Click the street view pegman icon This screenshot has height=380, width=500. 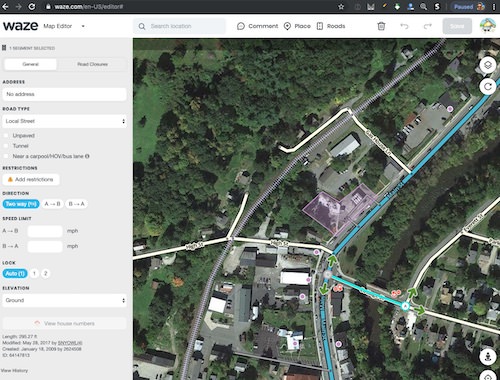[488, 357]
